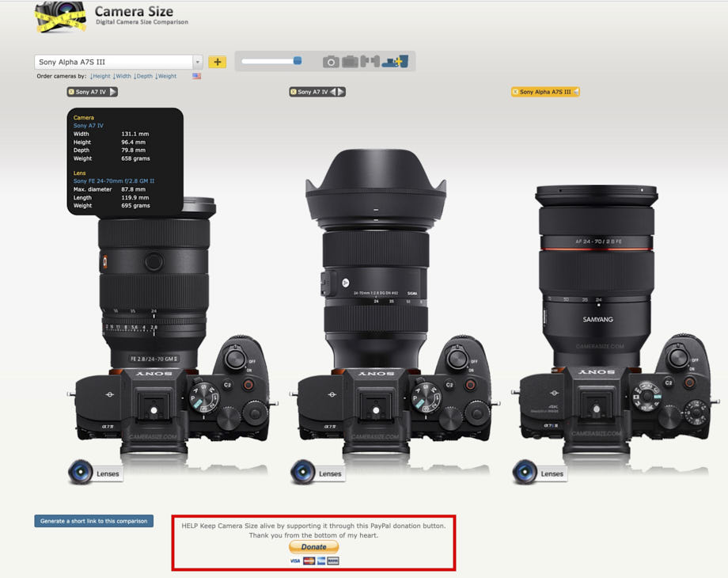Move the Sony Alpha A7S III left
728x578 pixels.
576,92
